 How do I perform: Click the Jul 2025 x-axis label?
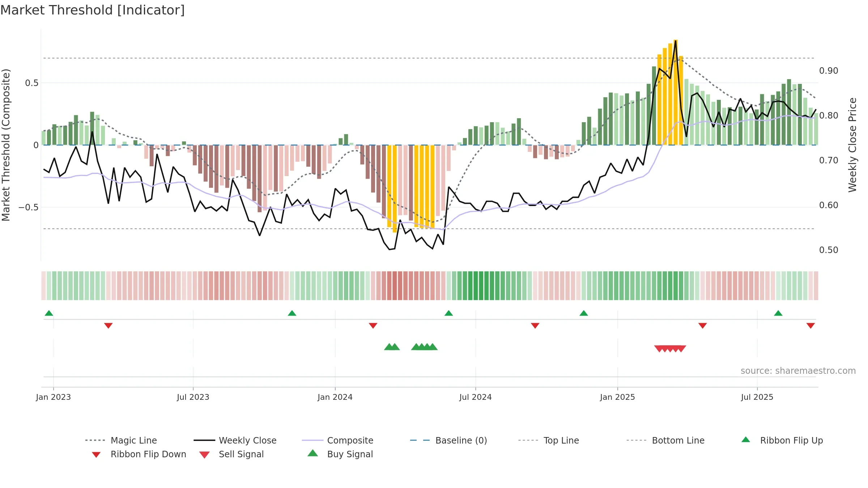coord(757,397)
